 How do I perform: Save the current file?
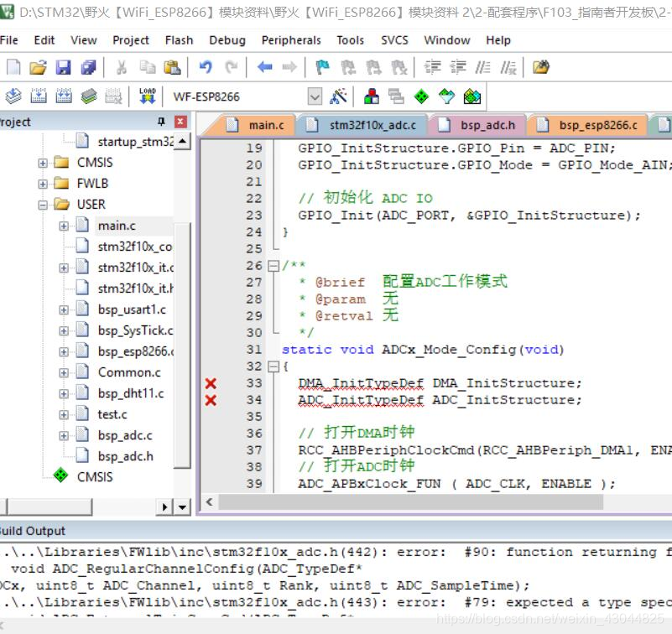tap(64, 67)
